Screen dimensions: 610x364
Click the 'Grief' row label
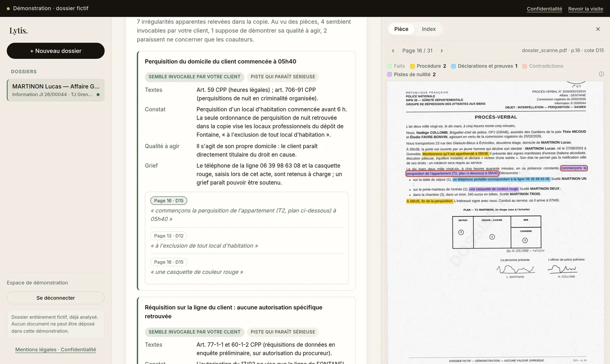(x=151, y=166)
